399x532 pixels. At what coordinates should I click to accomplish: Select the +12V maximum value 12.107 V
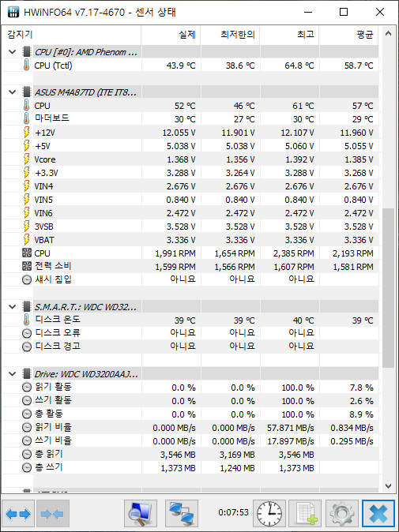(297, 133)
